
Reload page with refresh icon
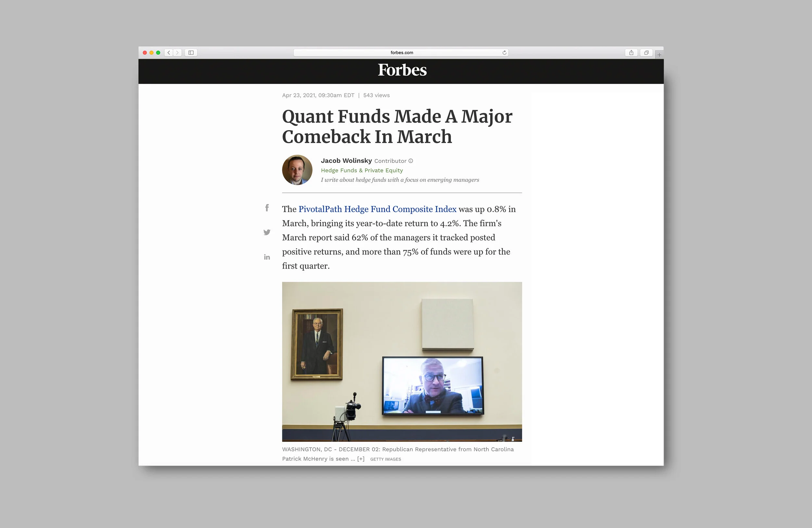(x=504, y=53)
